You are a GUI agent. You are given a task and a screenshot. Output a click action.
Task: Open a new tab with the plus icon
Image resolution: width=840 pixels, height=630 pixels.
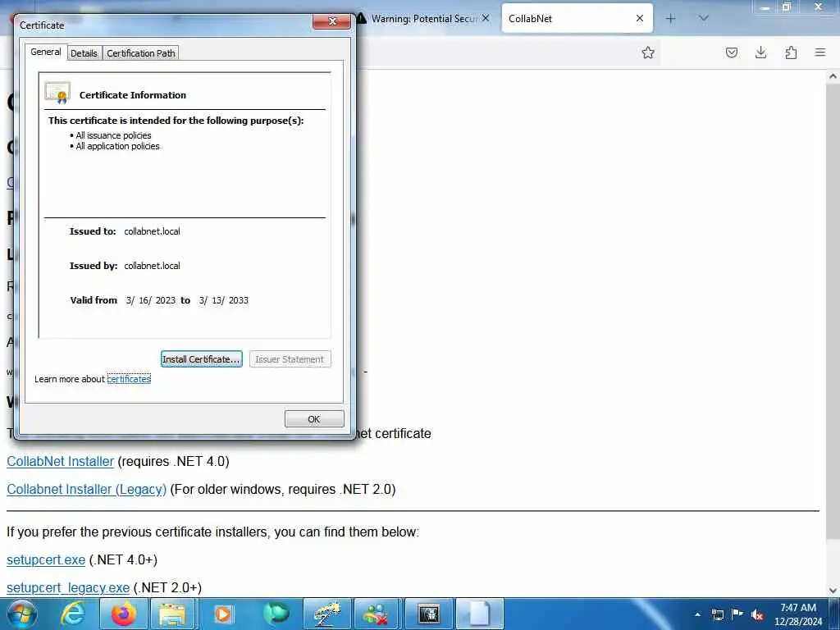point(670,18)
